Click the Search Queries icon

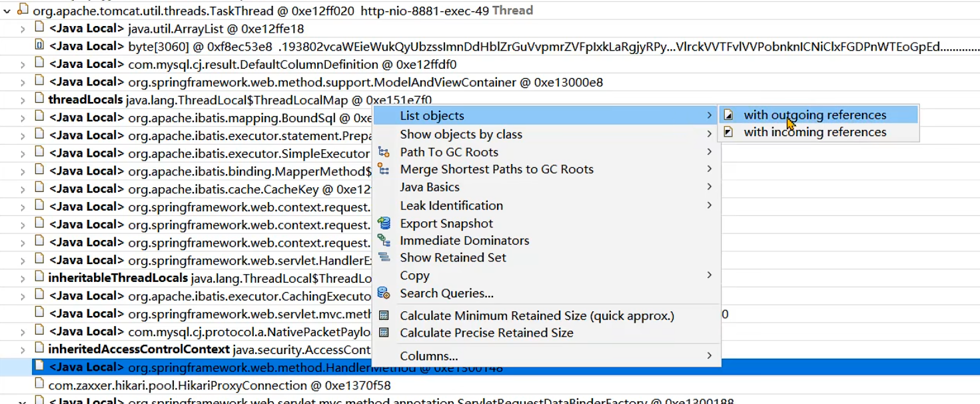384,293
